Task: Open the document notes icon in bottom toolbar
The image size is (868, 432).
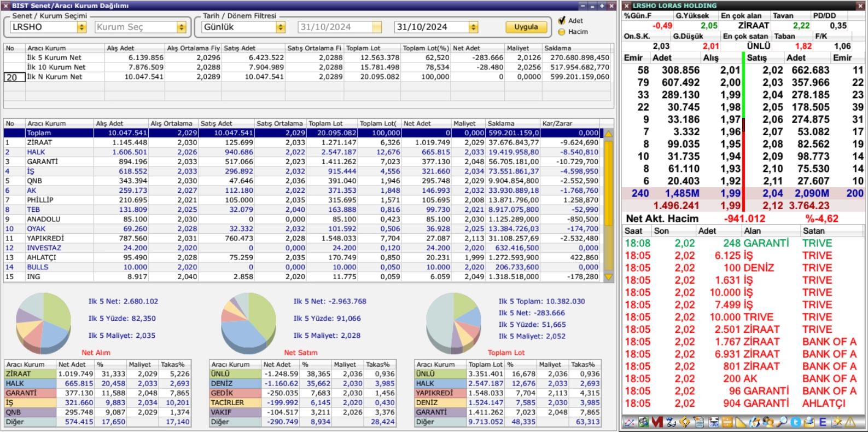Action: tap(699, 422)
